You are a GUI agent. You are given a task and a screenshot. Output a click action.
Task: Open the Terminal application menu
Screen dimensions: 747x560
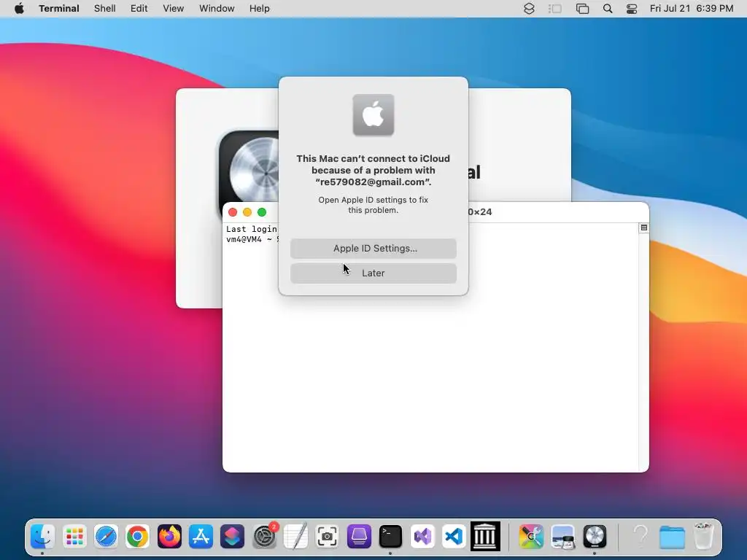[x=59, y=9]
